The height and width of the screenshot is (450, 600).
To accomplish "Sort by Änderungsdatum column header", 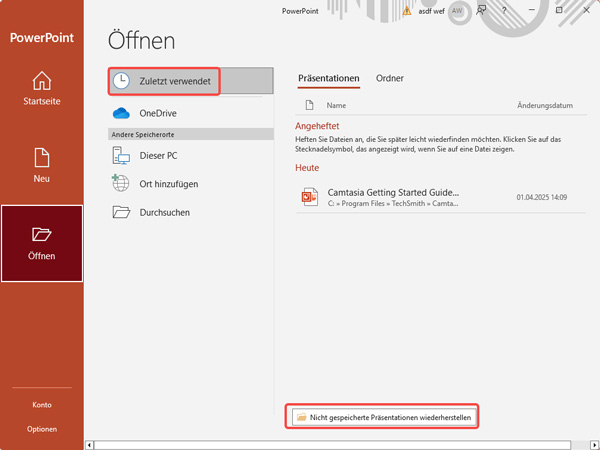I will click(x=545, y=106).
